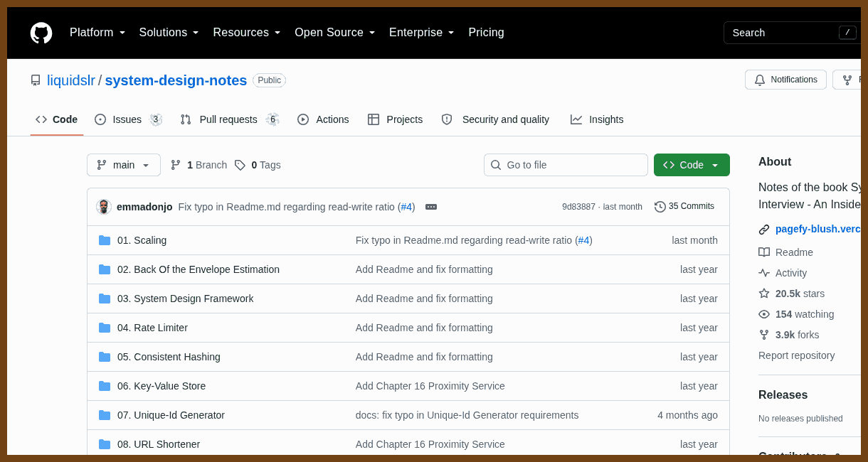Open the liquidslr owner profile link
Image resolution: width=868 pixels, height=462 pixels.
pyautogui.click(x=71, y=80)
